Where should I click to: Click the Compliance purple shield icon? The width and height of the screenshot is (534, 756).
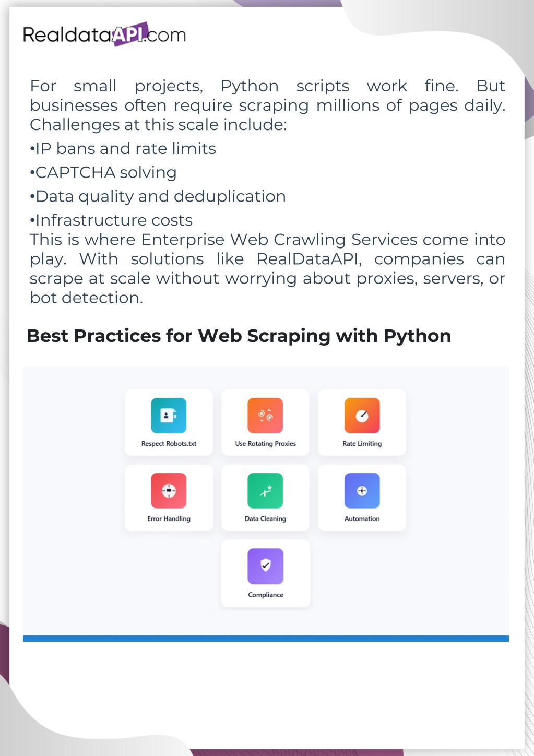(x=265, y=566)
